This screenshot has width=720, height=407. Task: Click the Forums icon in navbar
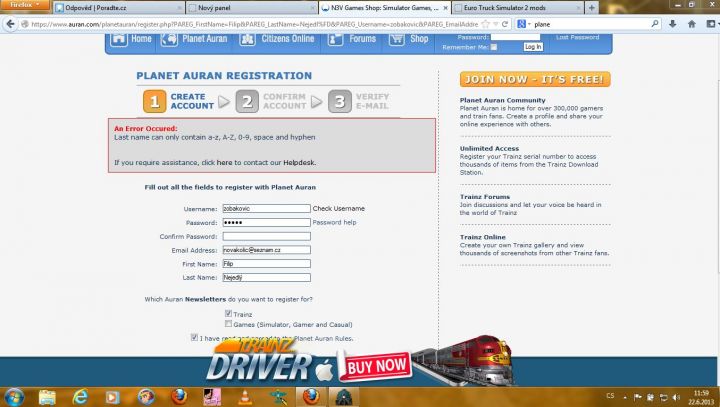coord(335,40)
